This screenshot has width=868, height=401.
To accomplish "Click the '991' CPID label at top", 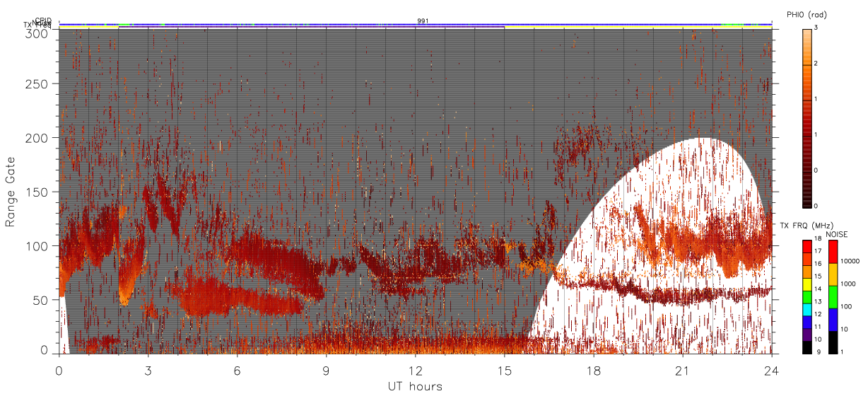I will 423,21.
